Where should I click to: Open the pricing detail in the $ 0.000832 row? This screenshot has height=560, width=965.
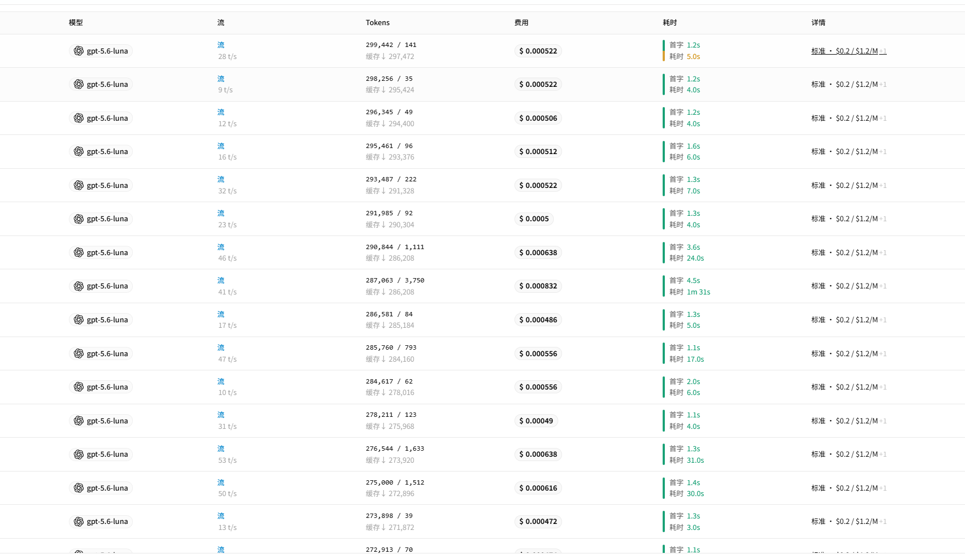849,286
